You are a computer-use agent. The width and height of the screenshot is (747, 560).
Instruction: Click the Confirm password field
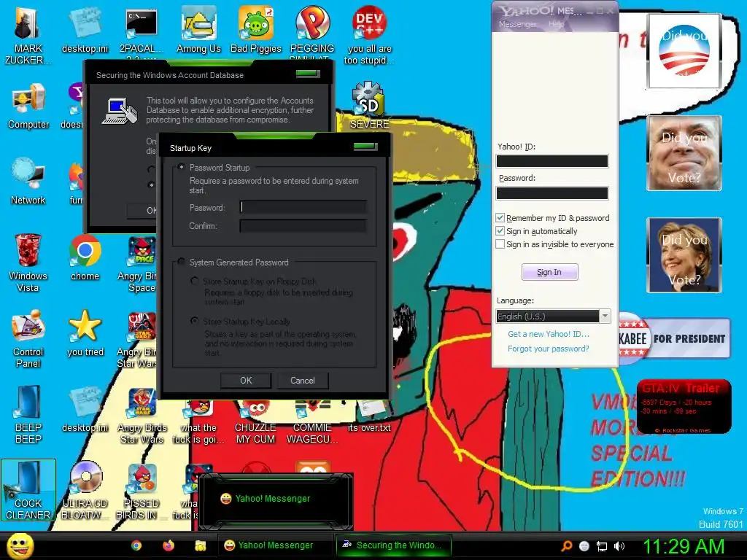click(x=303, y=225)
